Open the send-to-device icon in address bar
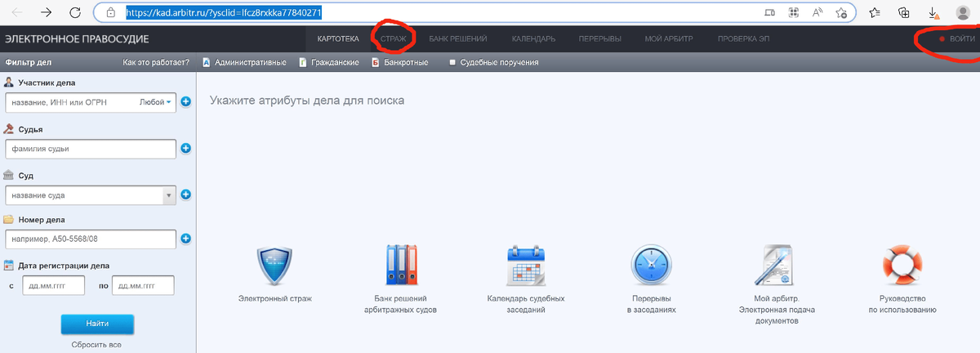The image size is (980, 353). [769, 12]
